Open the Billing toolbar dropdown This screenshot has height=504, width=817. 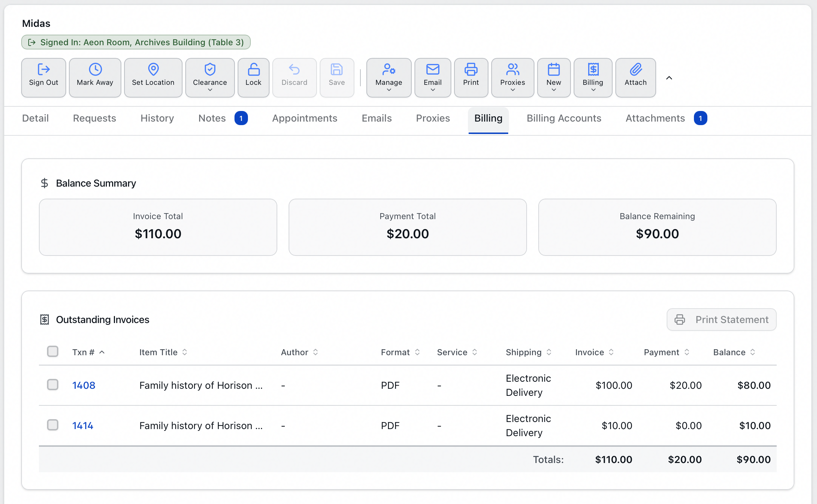click(x=593, y=78)
